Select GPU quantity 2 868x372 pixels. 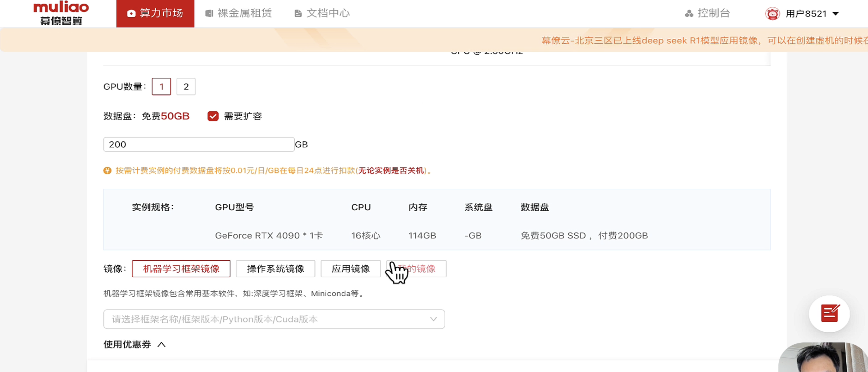[186, 87]
